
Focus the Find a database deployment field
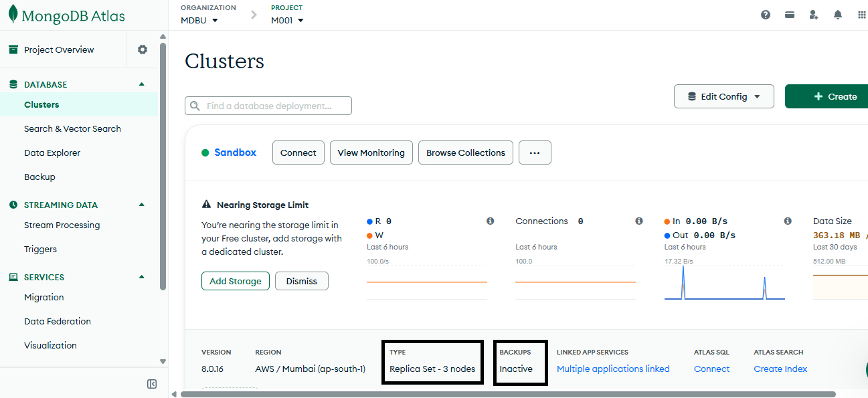click(268, 106)
